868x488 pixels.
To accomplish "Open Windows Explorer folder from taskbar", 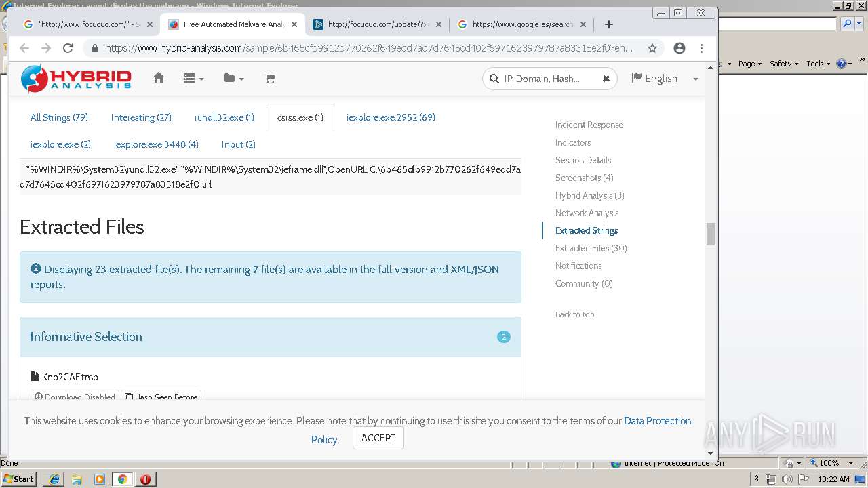I will [77, 479].
